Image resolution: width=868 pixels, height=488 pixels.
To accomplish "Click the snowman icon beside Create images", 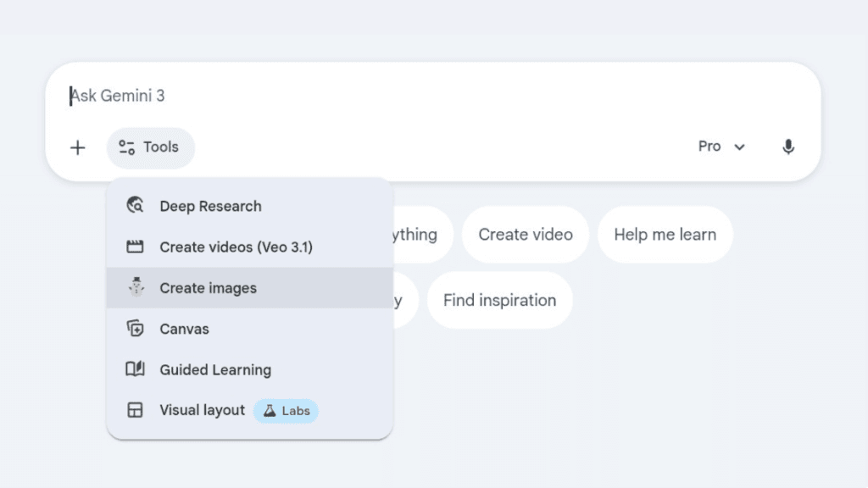I will pyautogui.click(x=135, y=287).
